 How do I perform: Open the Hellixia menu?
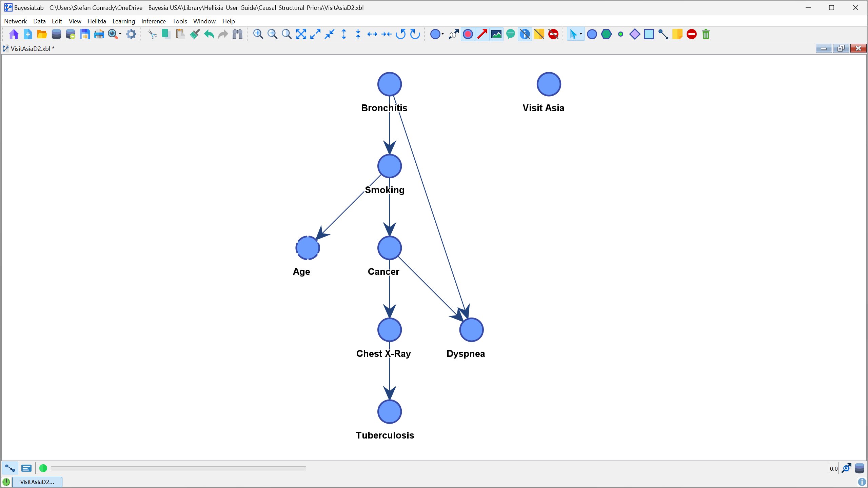tap(97, 21)
